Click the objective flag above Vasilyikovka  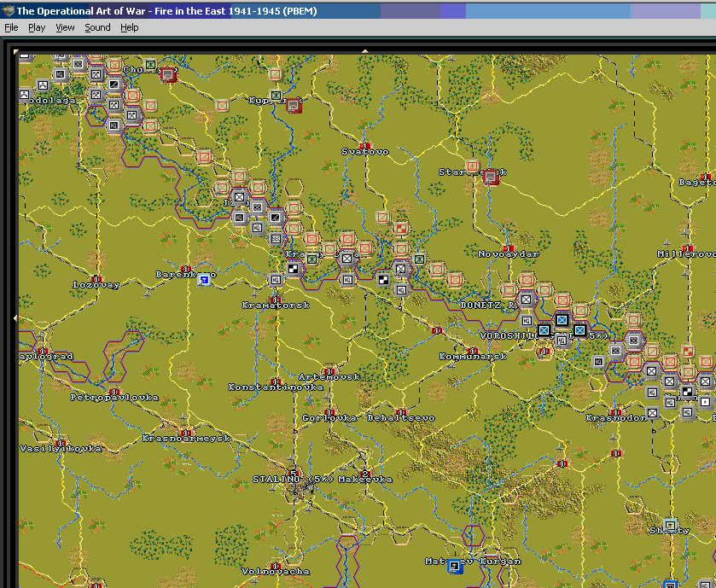click(x=61, y=443)
